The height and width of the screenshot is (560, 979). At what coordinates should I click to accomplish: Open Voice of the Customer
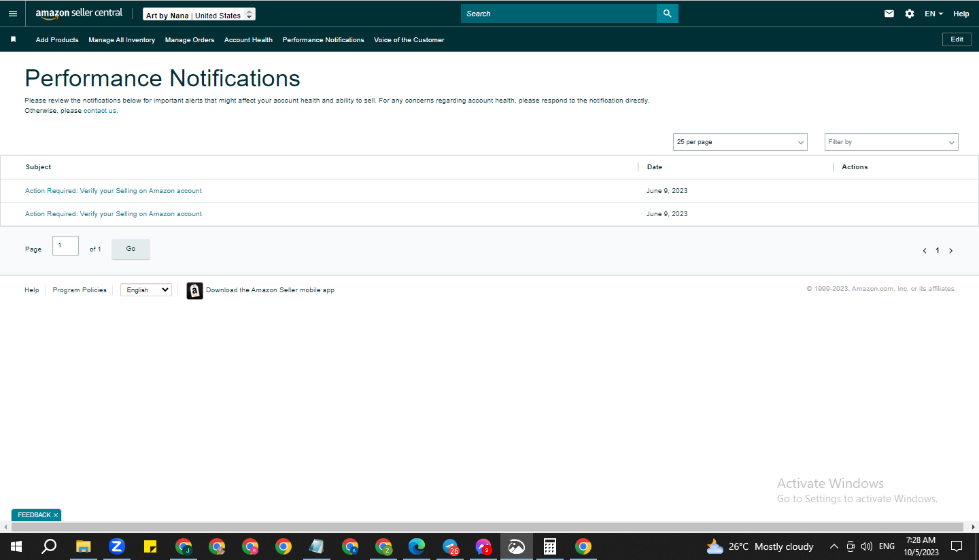pyautogui.click(x=409, y=40)
